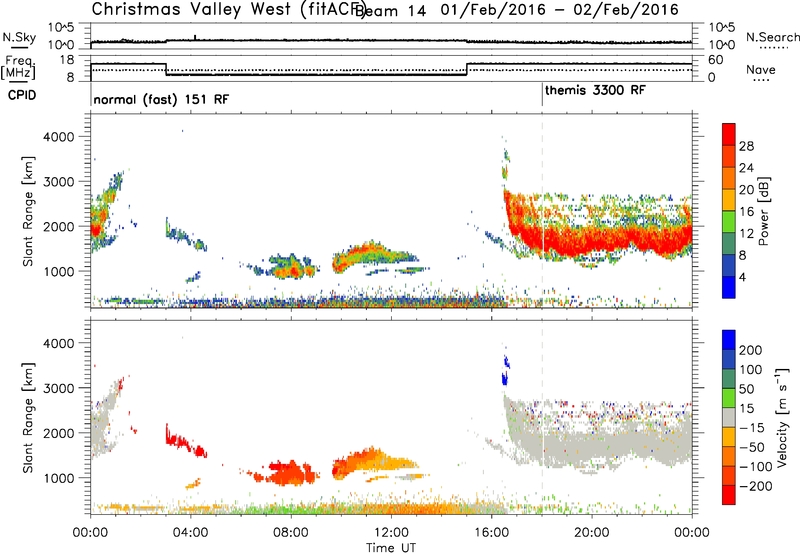Click the '-200' label on Velocity colorbar
The width and height of the screenshot is (800, 554).
click(756, 486)
